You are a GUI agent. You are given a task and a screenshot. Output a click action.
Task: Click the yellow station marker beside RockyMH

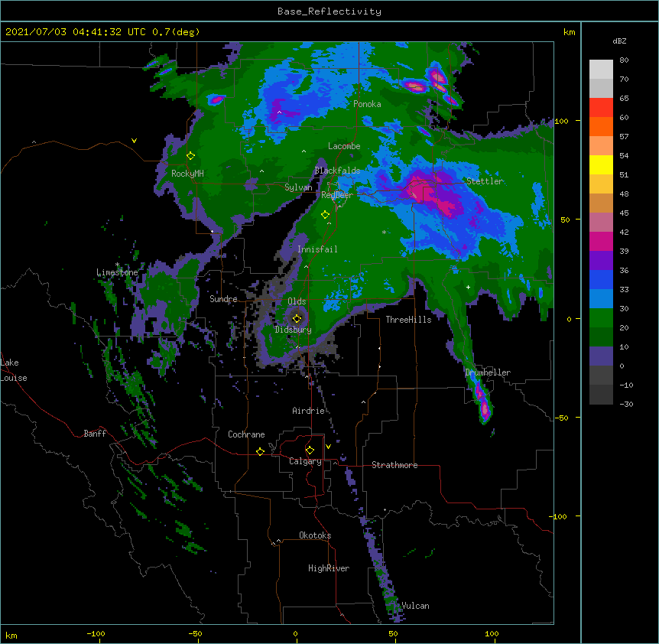[x=190, y=156]
